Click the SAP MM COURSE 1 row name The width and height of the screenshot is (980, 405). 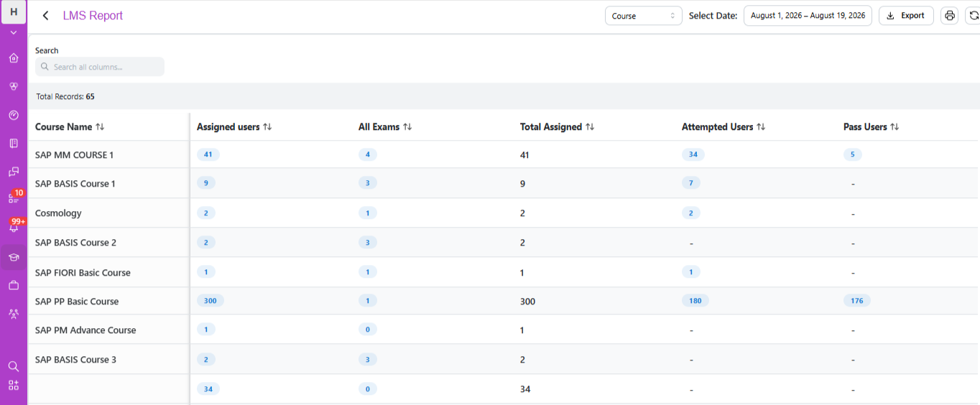[74, 155]
